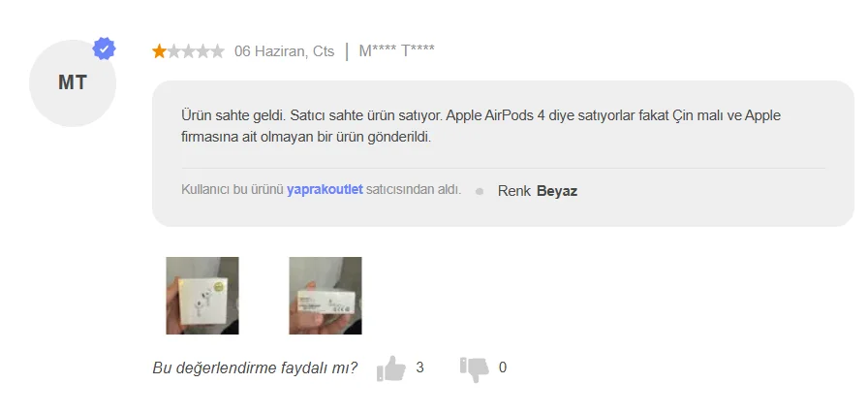Click review text starting with Ürün sahte geldi
Viewport: 868px width, 415px height.
481,127
